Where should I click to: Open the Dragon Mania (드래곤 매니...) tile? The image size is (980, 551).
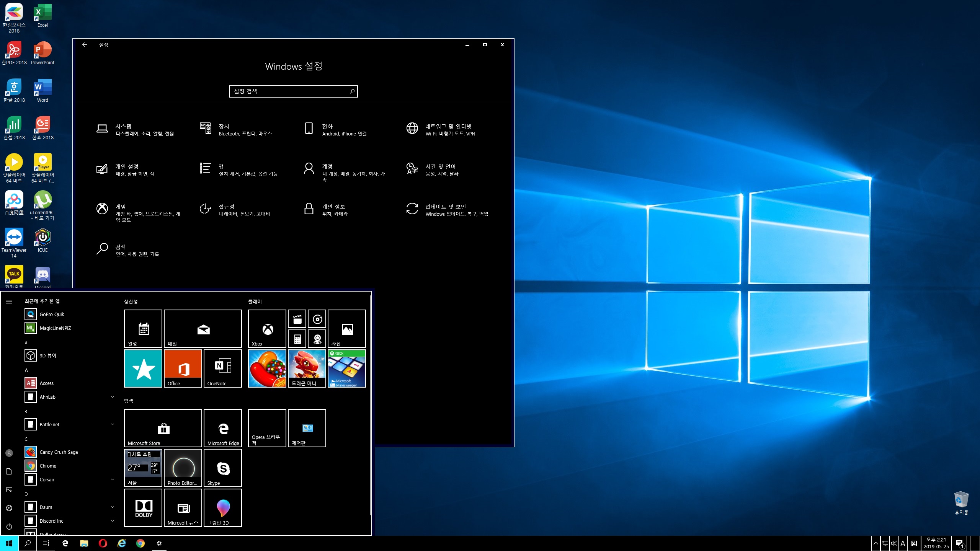[307, 368]
